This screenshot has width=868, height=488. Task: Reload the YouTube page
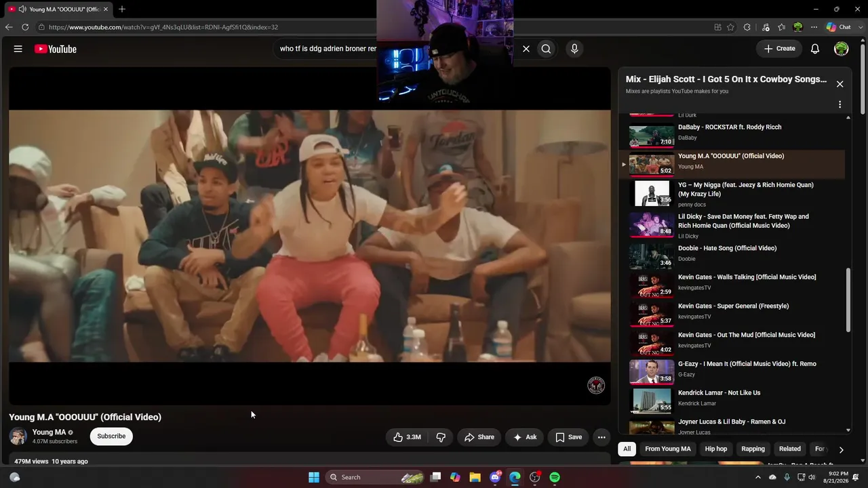coord(25,27)
